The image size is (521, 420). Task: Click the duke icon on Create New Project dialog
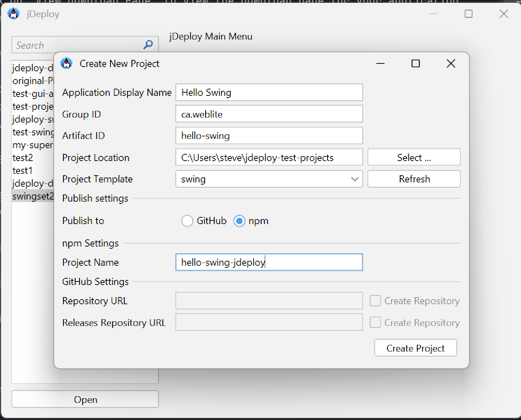click(x=67, y=63)
